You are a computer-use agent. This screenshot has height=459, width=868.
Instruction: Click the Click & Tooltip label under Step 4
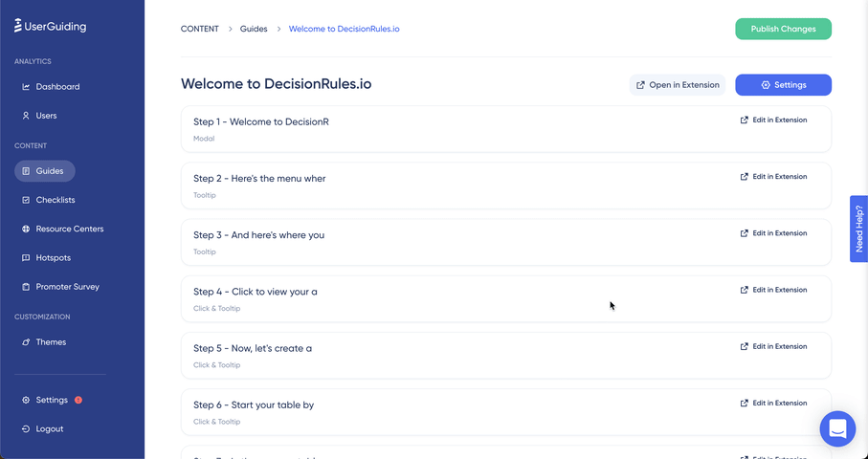pos(217,309)
